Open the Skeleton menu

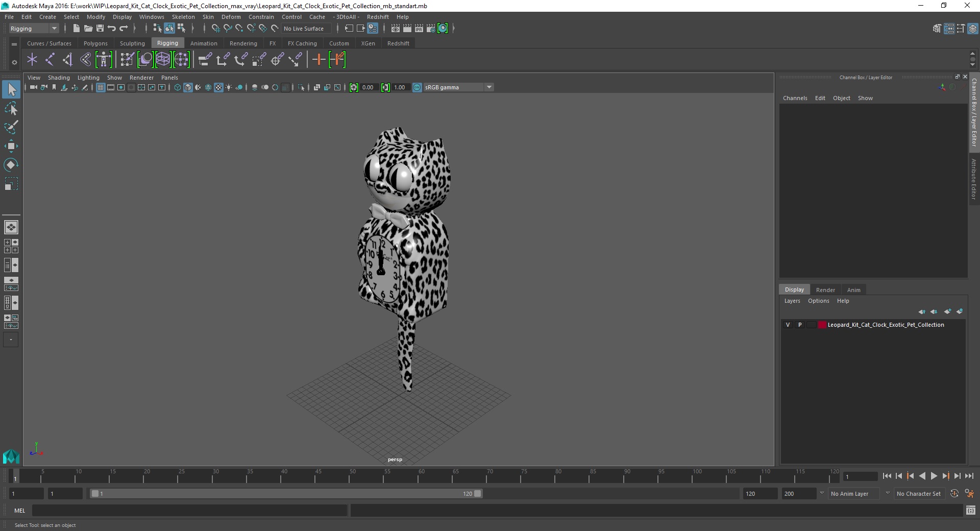tap(183, 17)
